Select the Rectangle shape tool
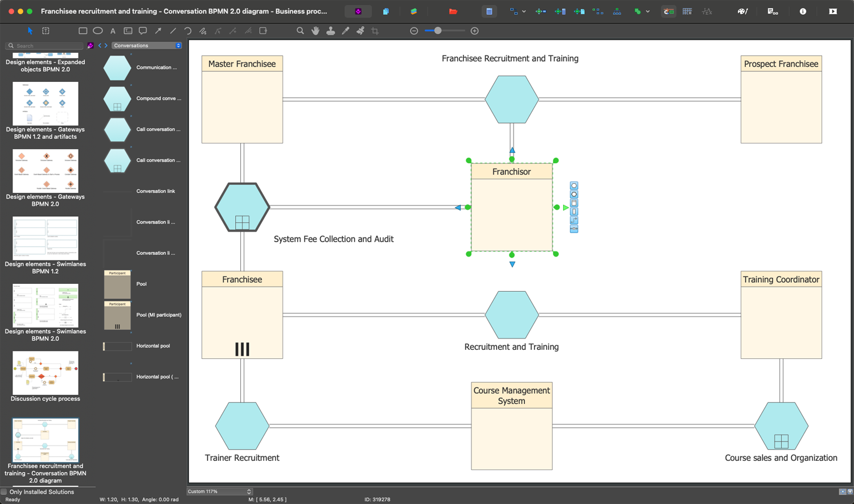 pos(83,31)
